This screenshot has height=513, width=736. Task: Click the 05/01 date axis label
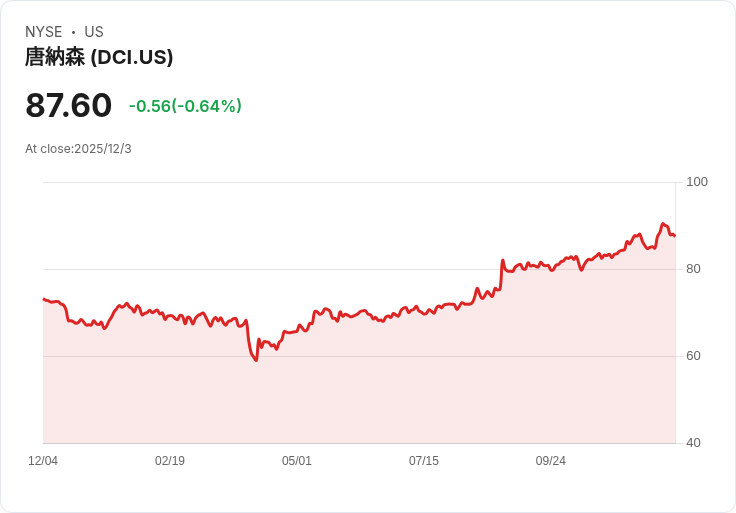(297, 461)
